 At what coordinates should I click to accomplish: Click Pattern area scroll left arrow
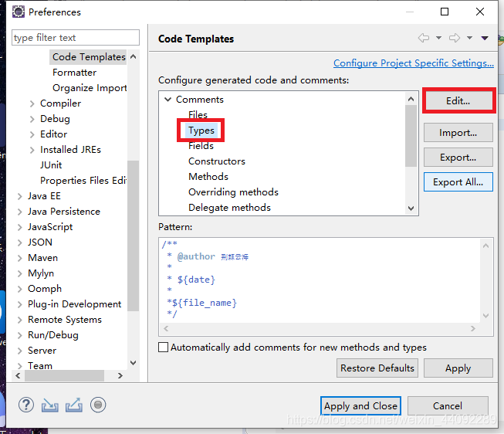point(166,328)
